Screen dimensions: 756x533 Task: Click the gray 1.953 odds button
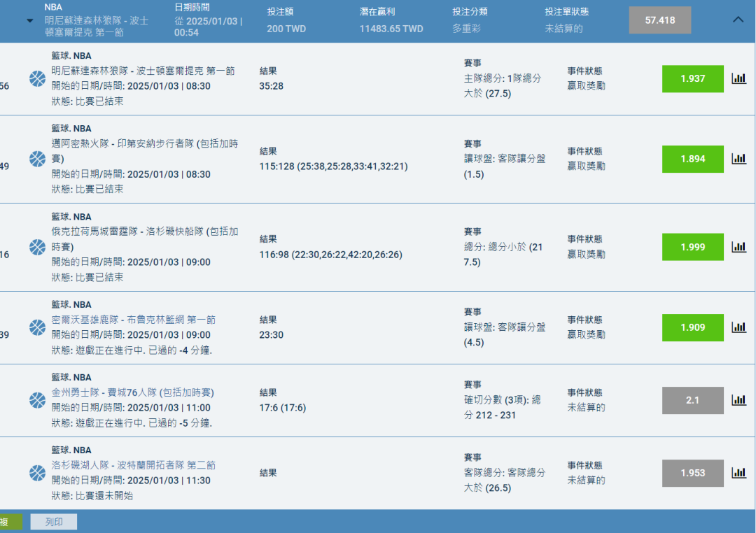pos(692,473)
